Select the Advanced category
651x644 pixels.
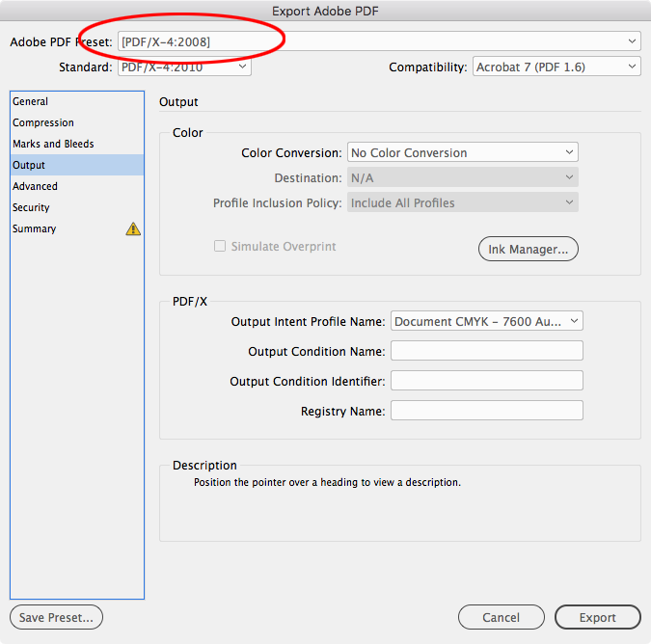[77, 186]
